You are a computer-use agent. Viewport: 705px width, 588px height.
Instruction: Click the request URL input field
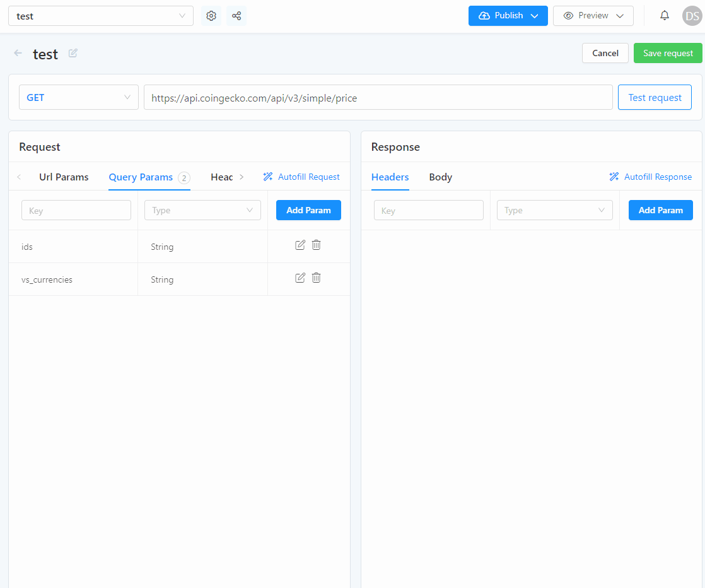coord(378,98)
